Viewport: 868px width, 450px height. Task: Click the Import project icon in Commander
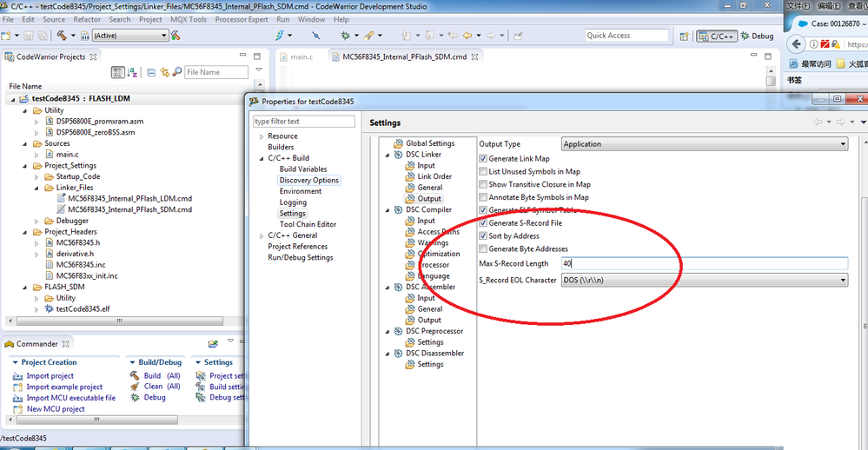click(17, 376)
